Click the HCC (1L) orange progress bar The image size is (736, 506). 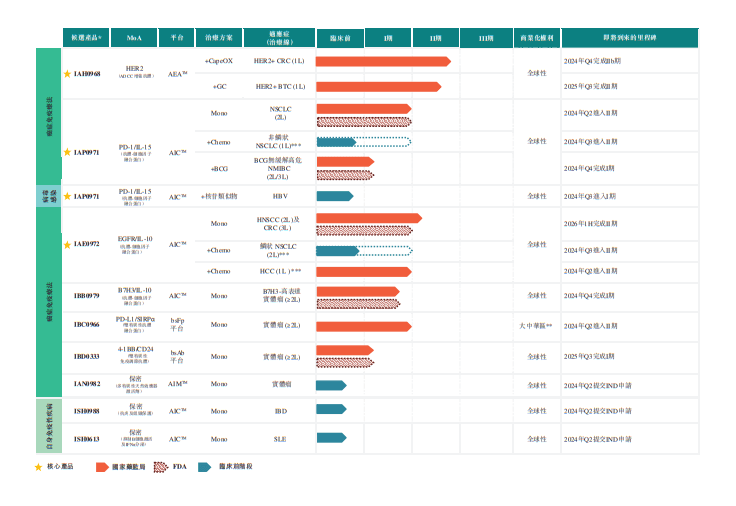tap(364, 272)
